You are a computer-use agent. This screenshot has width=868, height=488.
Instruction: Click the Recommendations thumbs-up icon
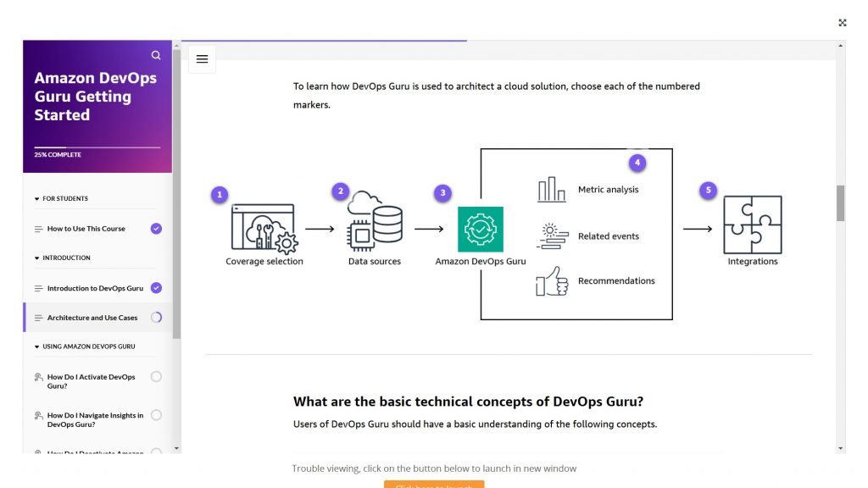click(x=551, y=281)
